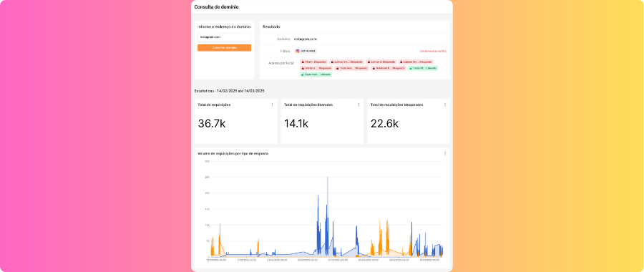This screenshot has height=272, width=644.
Task: Open options menu on Total de requisições card
Action: (273, 105)
